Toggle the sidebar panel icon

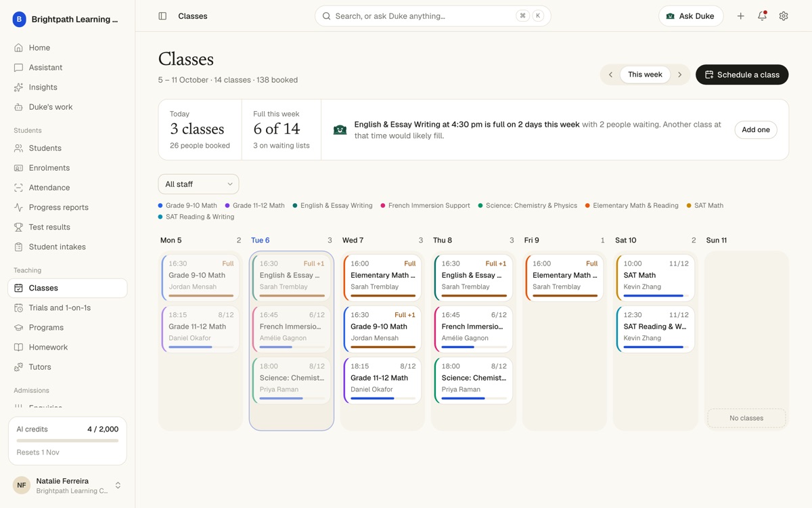tap(162, 16)
